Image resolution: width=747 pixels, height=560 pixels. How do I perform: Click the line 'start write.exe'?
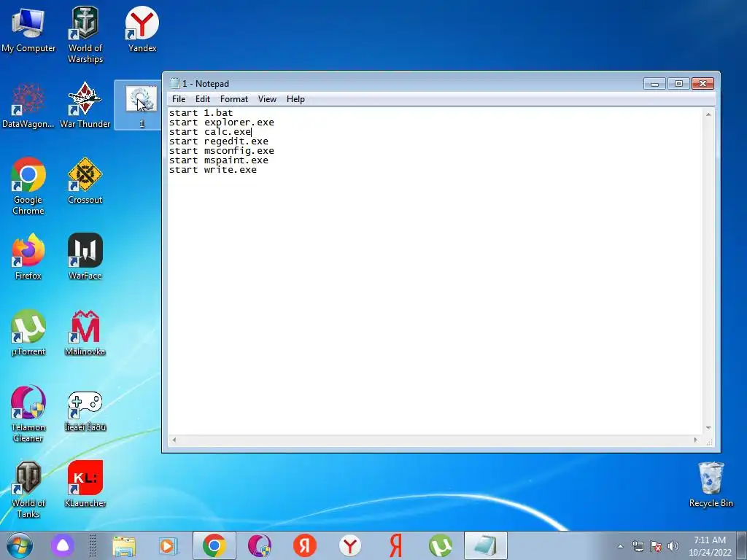tap(213, 170)
